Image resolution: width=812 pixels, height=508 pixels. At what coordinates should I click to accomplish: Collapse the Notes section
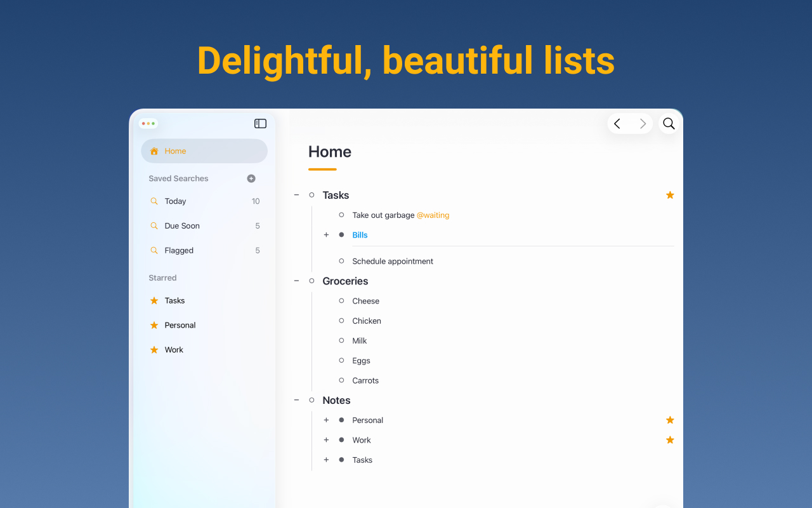(296, 400)
